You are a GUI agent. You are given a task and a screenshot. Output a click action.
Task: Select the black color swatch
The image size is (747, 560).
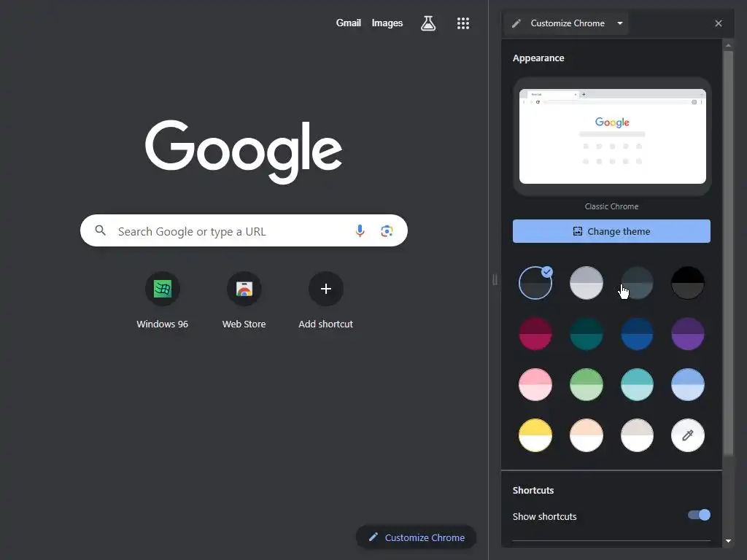687,283
